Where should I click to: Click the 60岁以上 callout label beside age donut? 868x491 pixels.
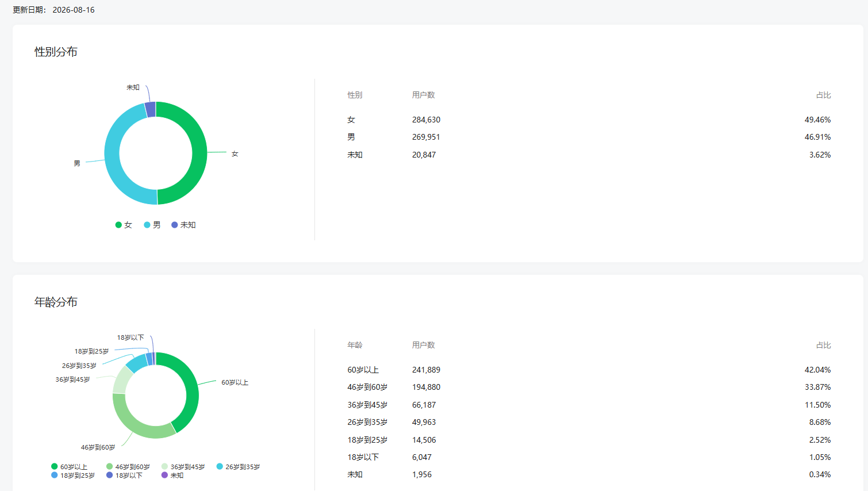235,382
